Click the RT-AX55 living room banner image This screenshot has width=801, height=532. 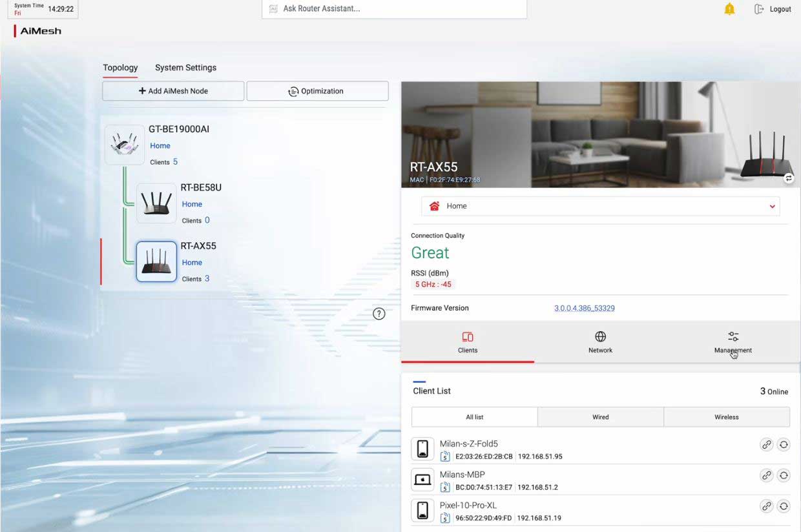coord(601,134)
